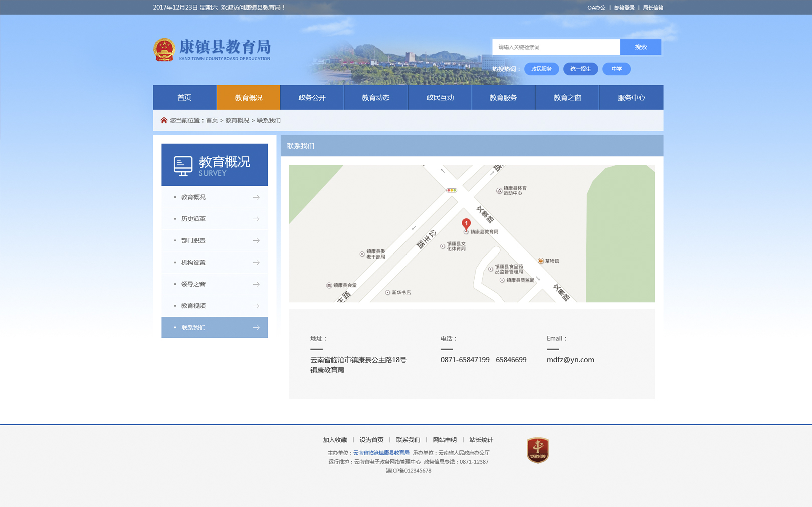812x507 pixels.
Task: Click the monitor icon in the 教育概况 sidebar header
Action: pyautogui.click(x=183, y=166)
